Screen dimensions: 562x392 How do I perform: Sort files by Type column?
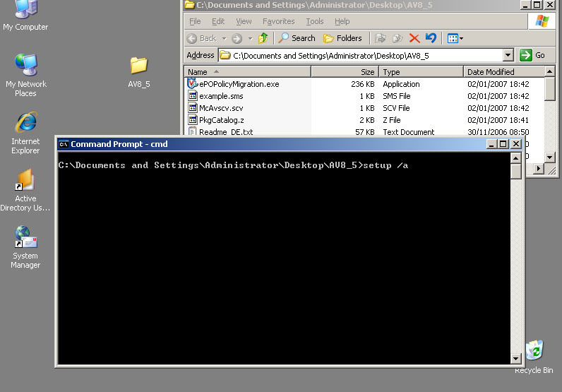421,72
